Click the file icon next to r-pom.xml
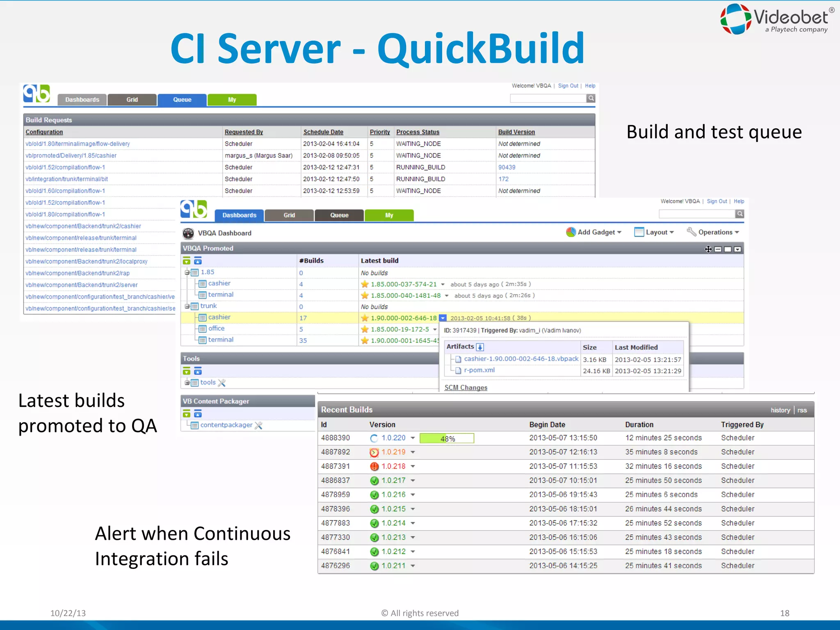Viewport: 840px width, 630px height. coord(459,370)
